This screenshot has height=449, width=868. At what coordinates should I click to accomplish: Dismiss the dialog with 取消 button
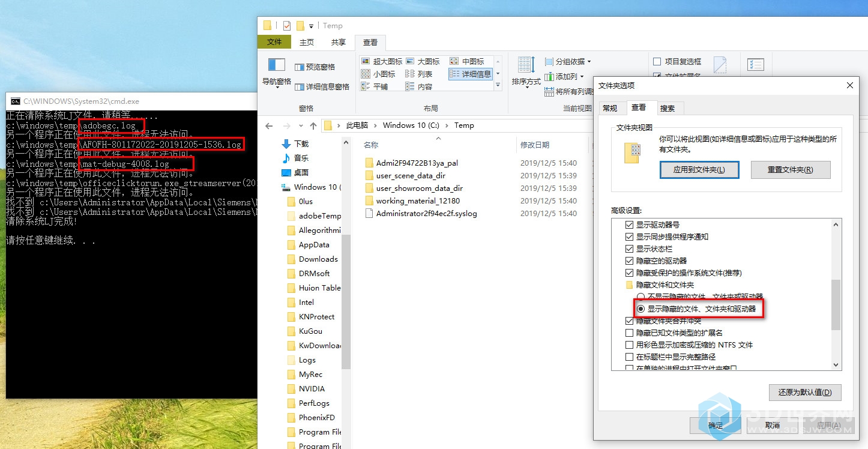[x=772, y=426]
